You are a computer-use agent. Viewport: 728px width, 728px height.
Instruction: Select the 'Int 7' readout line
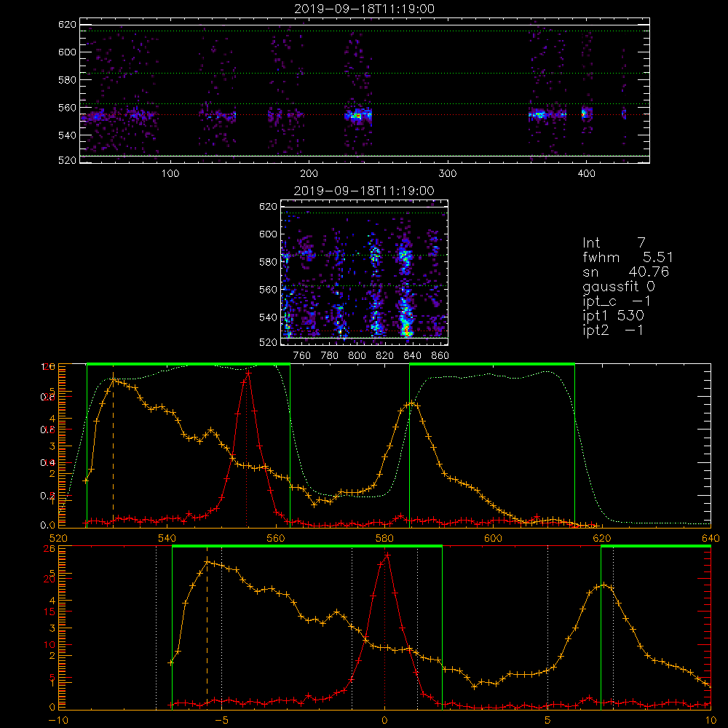[614, 243]
